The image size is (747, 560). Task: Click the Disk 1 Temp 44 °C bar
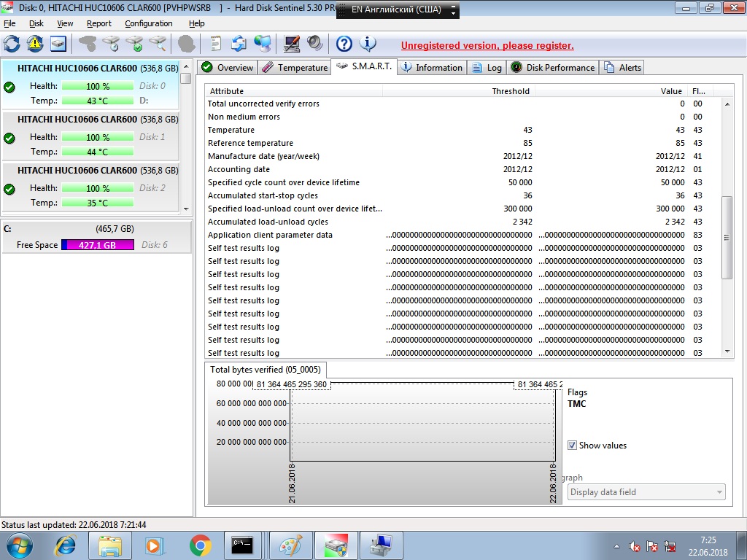(x=98, y=152)
